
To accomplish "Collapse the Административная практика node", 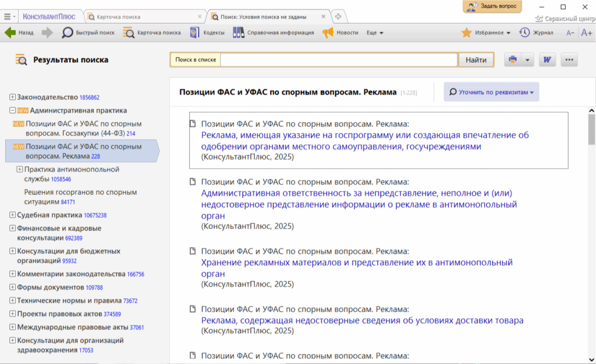I will coord(12,110).
